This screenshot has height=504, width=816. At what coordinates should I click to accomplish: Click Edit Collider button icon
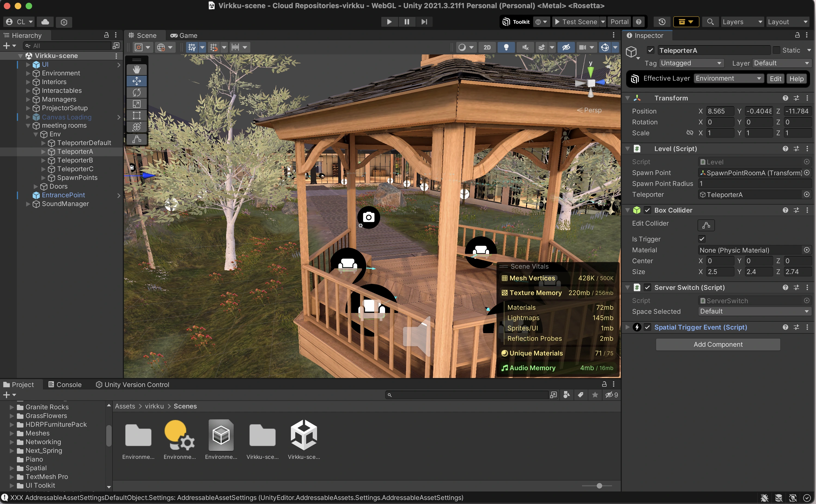tap(706, 225)
